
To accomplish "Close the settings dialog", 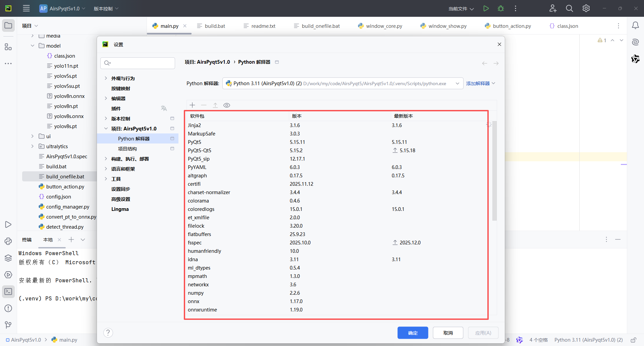I will pos(499,45).
